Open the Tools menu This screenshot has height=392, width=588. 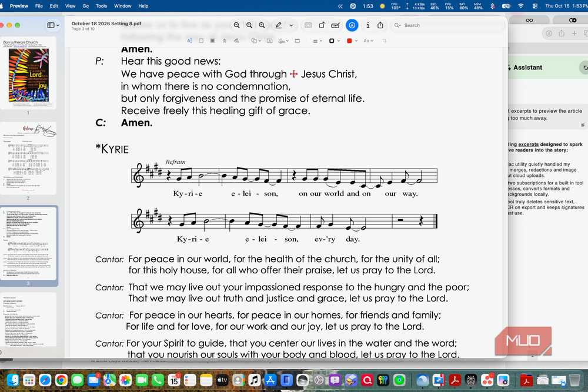tap(101, 6)
